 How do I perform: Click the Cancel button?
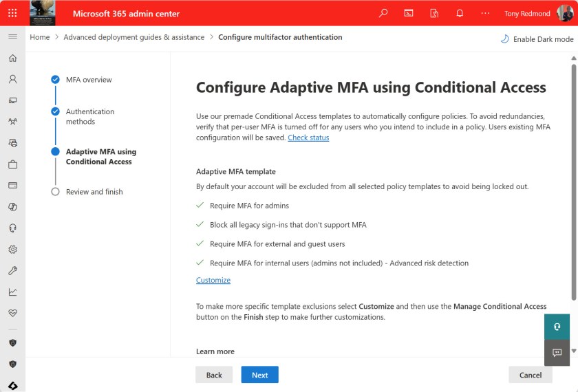[530, 375]
